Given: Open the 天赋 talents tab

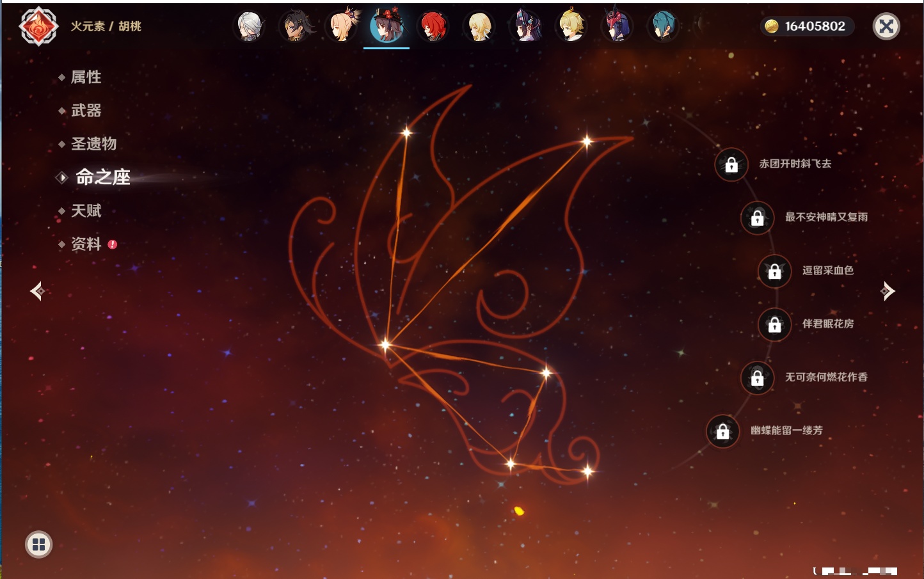Looking at the screenshot, I should click(86, 211).
